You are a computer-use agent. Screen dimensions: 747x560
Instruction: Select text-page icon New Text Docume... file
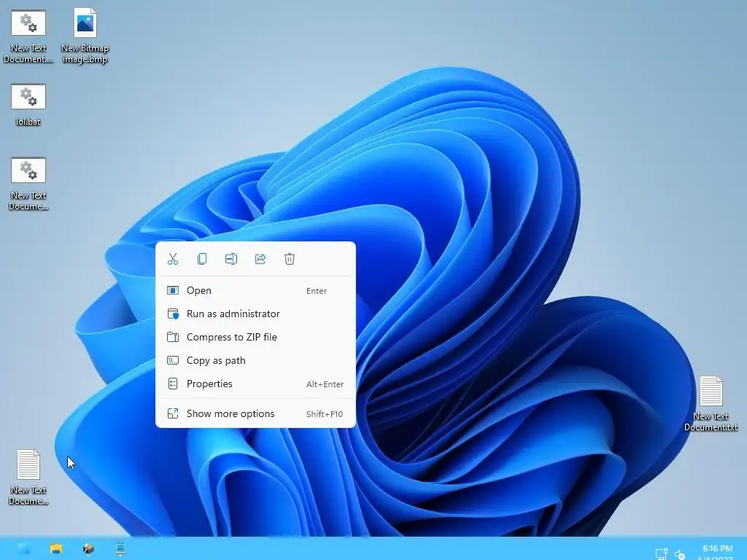tap(28, 478)
